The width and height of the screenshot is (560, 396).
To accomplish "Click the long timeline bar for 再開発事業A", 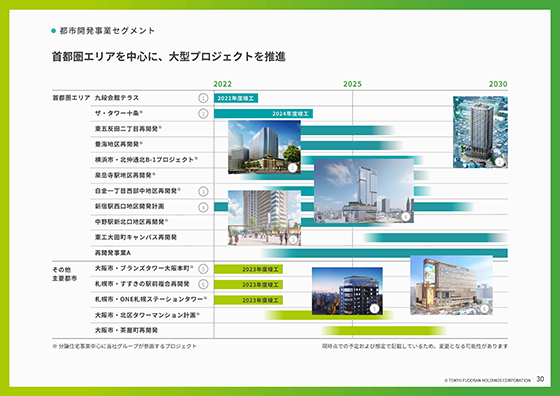I will click(385, 253).
